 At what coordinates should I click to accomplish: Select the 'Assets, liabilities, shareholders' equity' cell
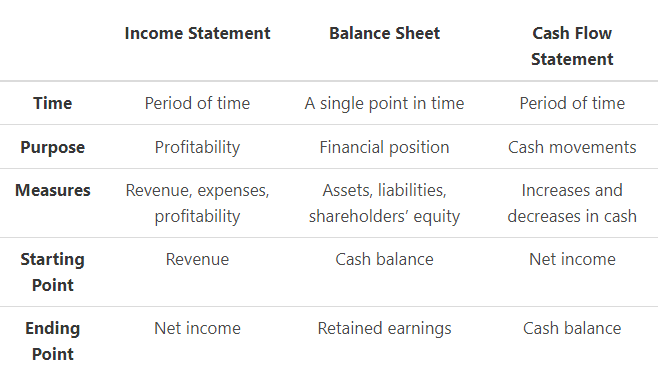[384, 203]
